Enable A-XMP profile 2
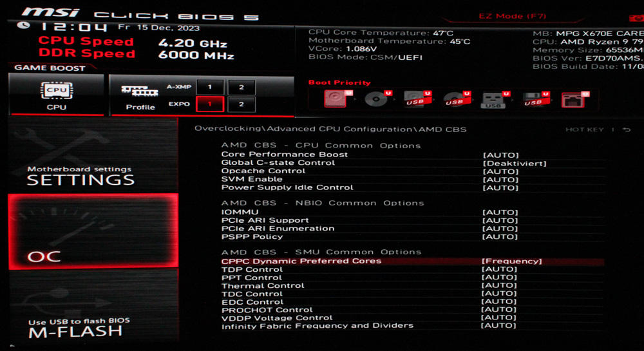644x351 pixels. [x=241, y=87]
